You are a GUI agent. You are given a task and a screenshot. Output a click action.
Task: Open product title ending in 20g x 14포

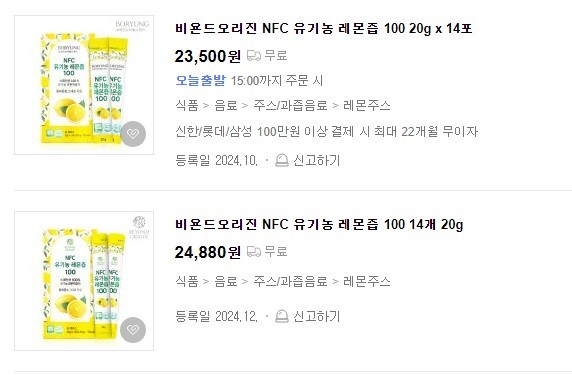pyautogui.click(x=324, y=28)
